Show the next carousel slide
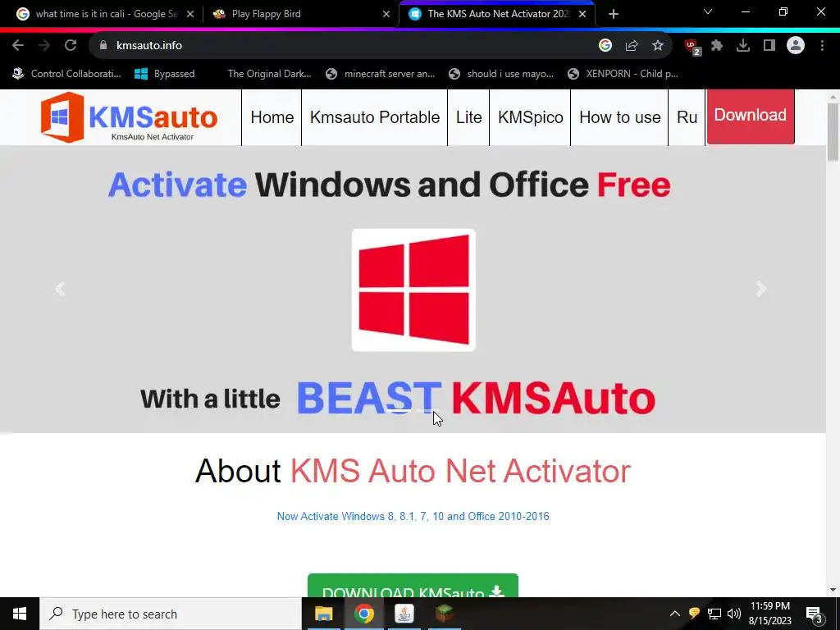The height and width of the screenshot is (630, 840). tap(761, 289)
